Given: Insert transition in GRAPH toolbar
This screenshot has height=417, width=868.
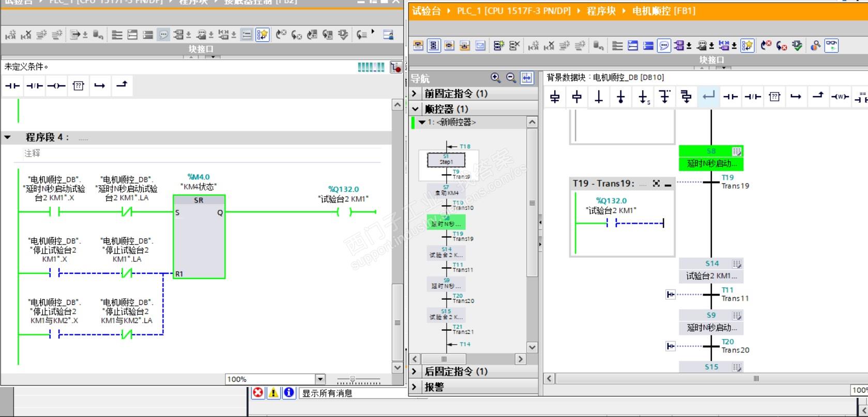Looking at the screenshot, I should pyautogui.click(x=599, y=97).
